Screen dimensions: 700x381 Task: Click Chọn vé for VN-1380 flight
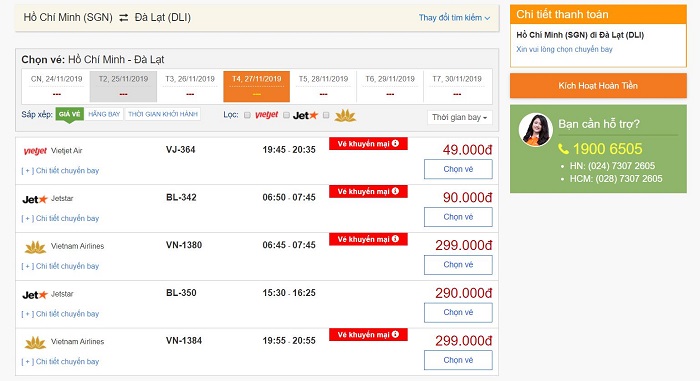click(458, 265)
